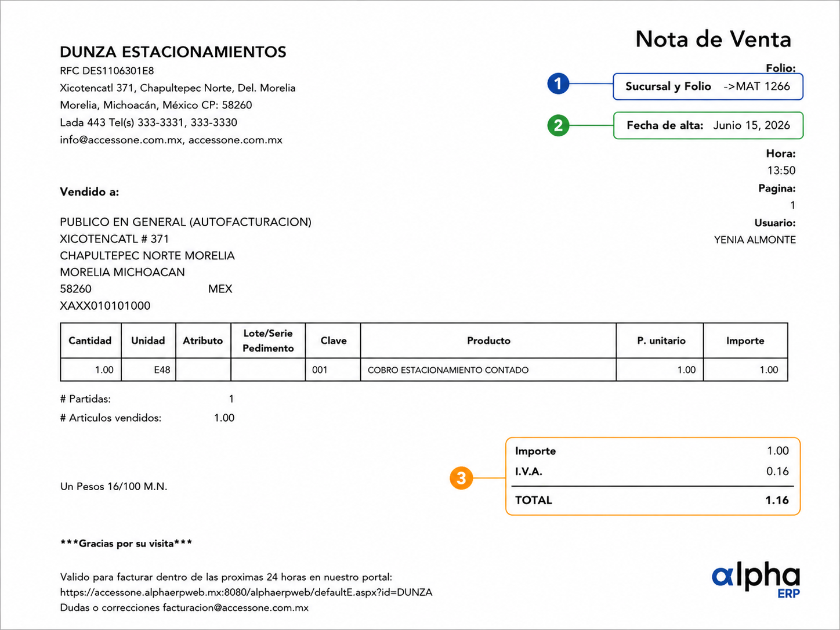Image resolution: width=840 pixels, height=630 pixels.
Task: Click the orange number 3 marker
Action: click(x=461, y=478)
